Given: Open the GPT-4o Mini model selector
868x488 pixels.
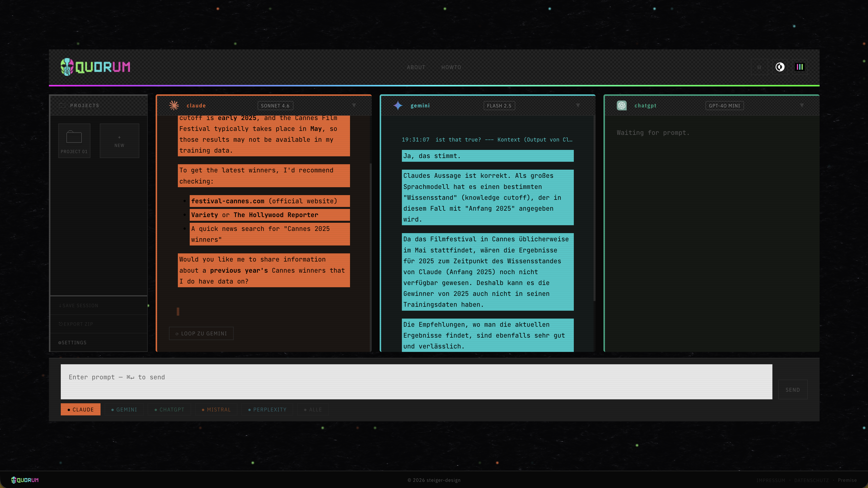Looking at the screenshot, I should click(x=724, y=106).
